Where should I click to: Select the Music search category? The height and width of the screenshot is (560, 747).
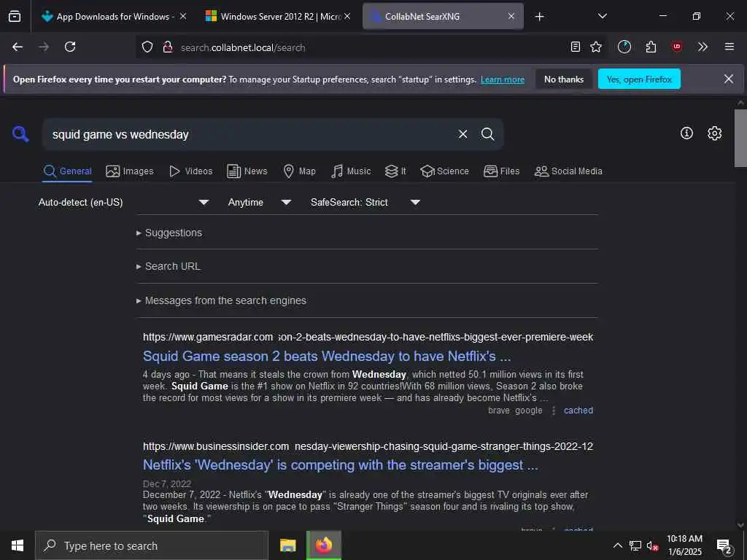click(x=351, y=171)
